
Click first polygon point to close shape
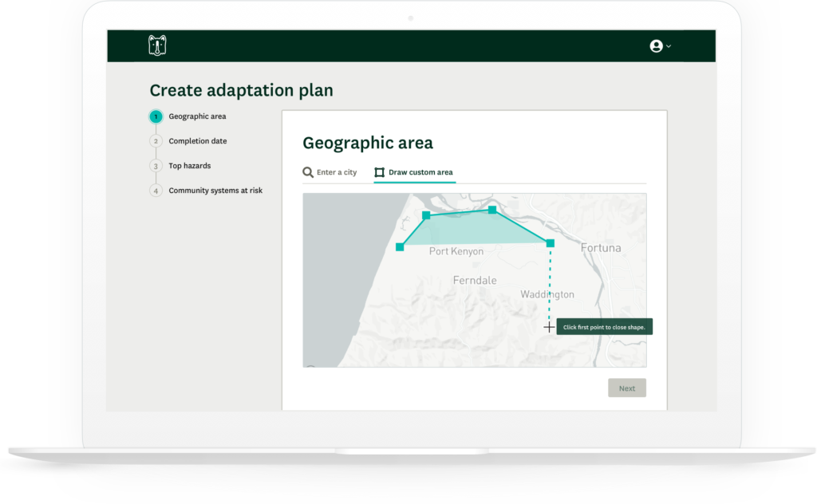coord(400,247)
